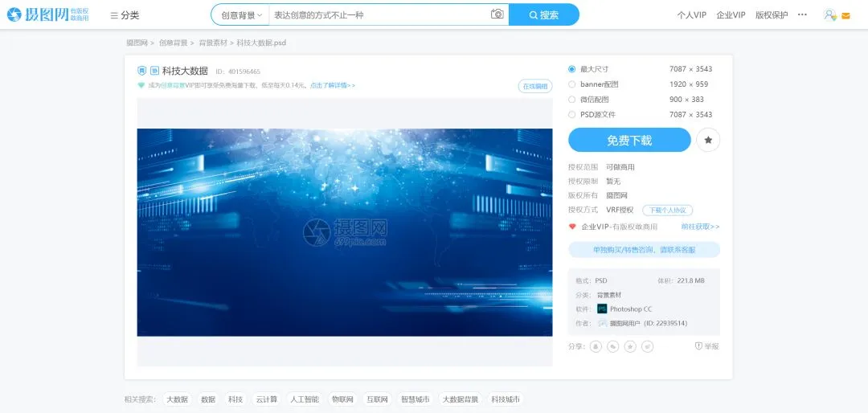Click the author avatar icon
Viewport: 868px width, 413px height.
point(602,323)
